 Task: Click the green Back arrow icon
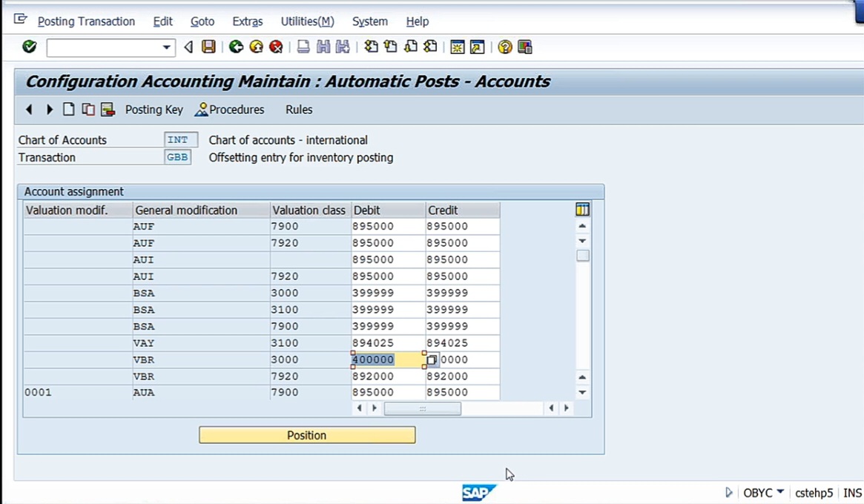click(x=237, y=47)
